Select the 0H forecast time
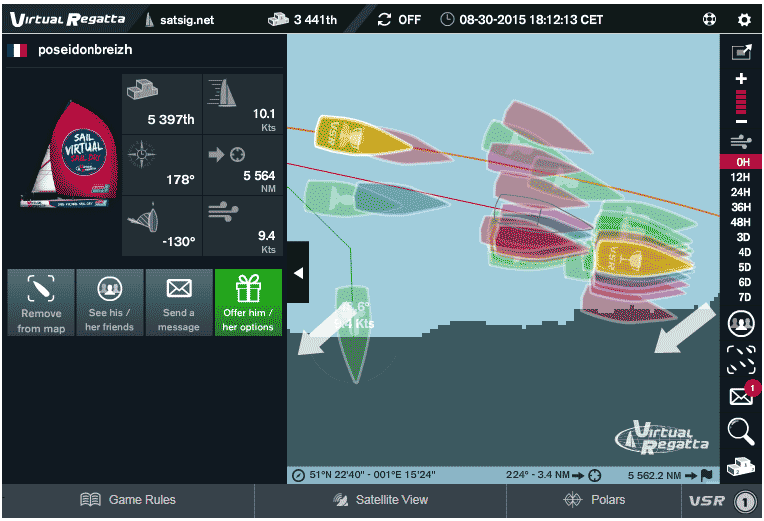The image size is (764, 521). (x=741, y=162)
